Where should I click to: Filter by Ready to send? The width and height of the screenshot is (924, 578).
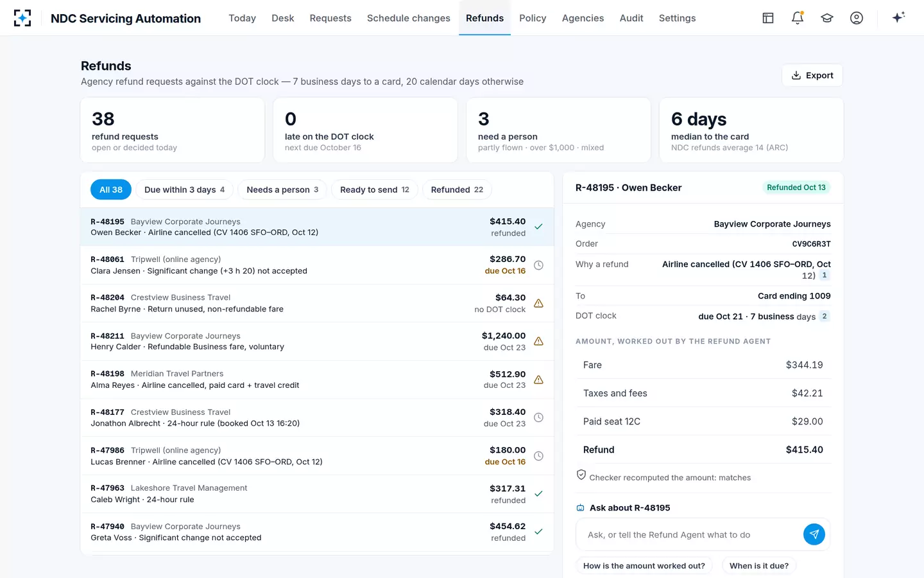pos(375,189)
